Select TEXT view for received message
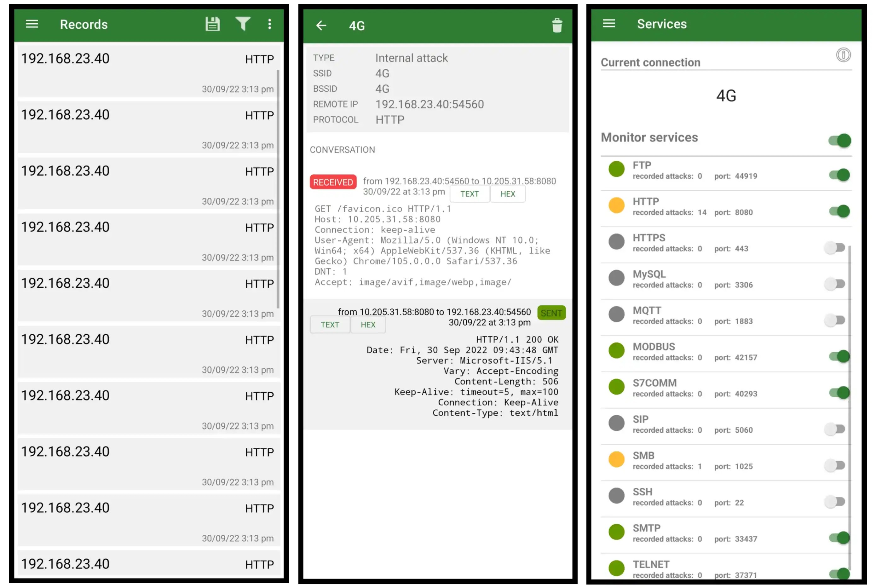The width and height of the screenshot is (876, 588). [470, 194]
